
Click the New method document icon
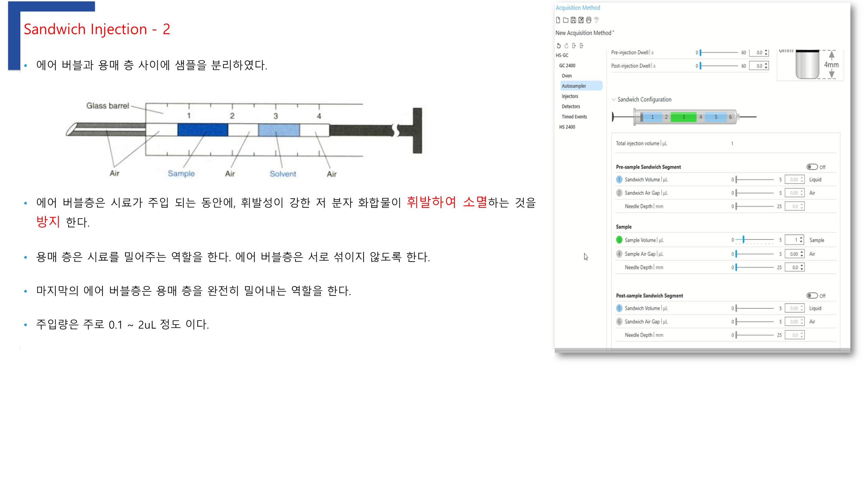(558, 20)
